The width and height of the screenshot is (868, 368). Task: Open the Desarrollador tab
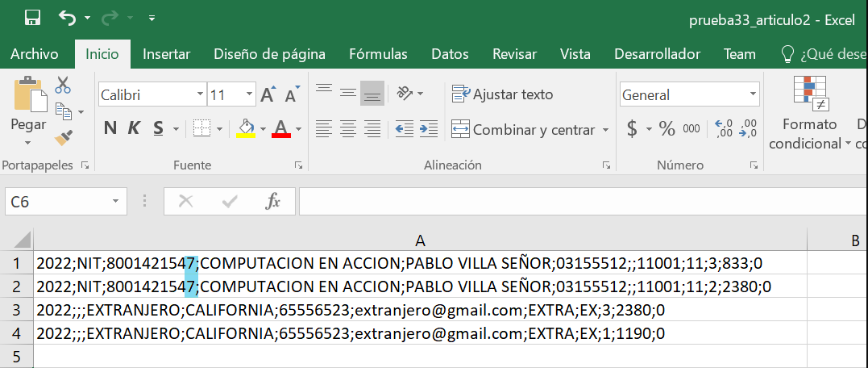pos(657,54)
